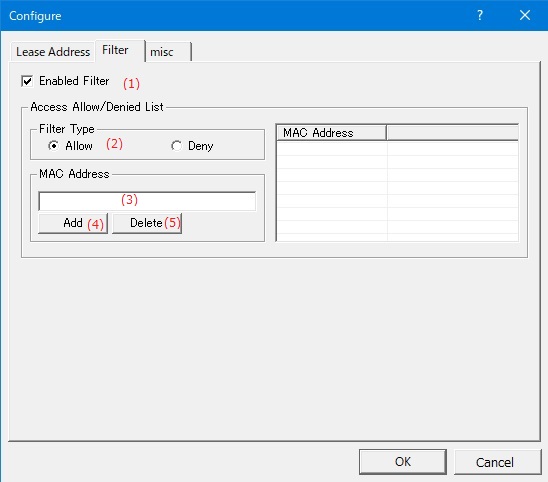Add the MAC address to list
Image resolution: width=548 pixels, height=482 pixels.
[x=73, y=223]
